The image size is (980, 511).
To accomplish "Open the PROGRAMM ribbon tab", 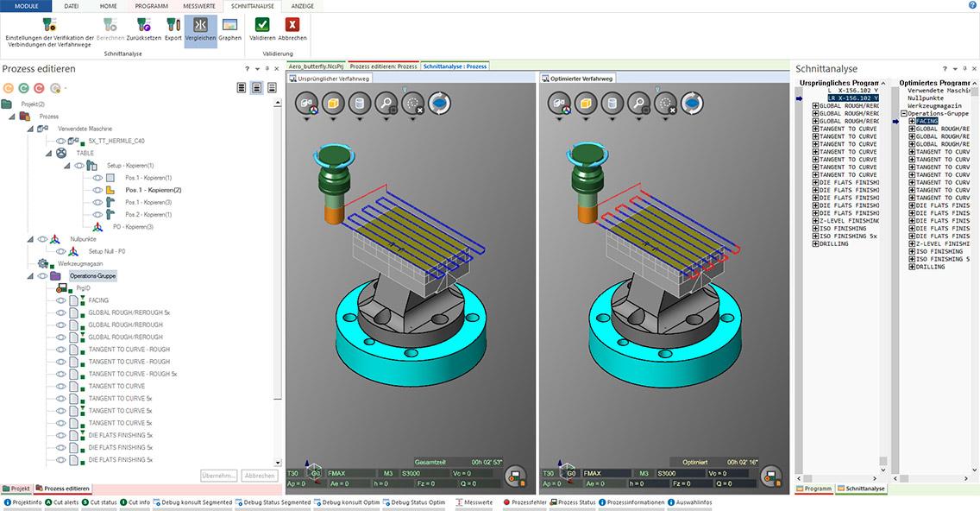I will [151, 6].
